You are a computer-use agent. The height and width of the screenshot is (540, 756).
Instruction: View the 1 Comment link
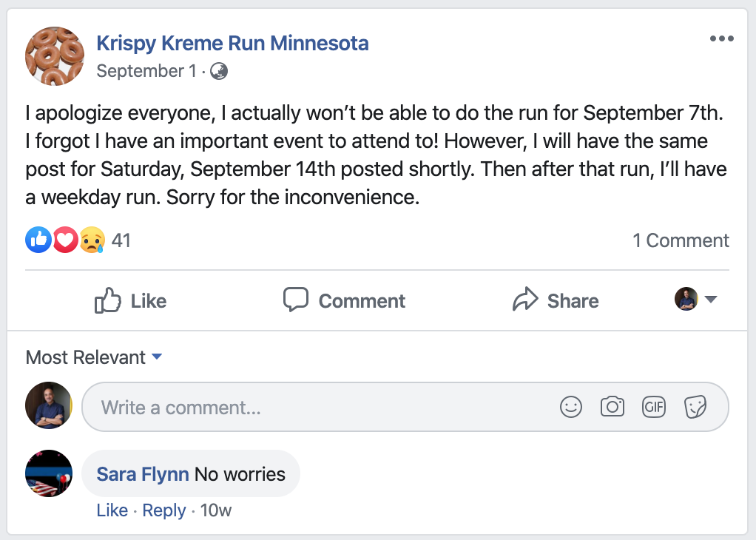click(681, 240)
